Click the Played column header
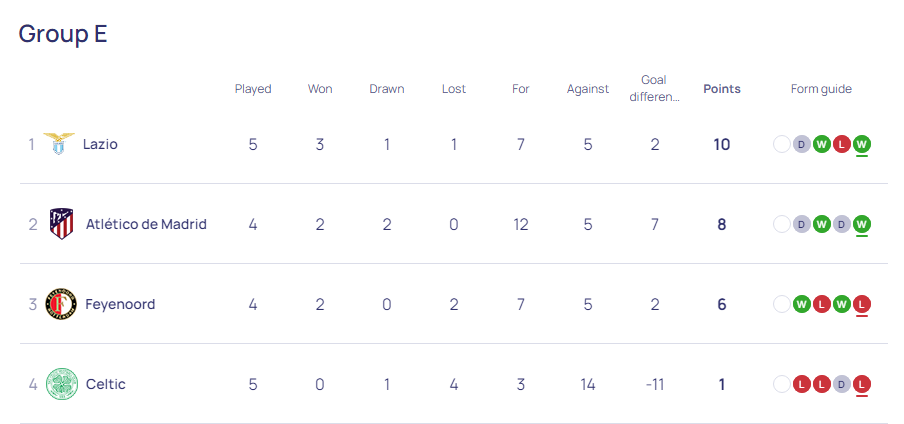904x424 pixels. click(253, 89)
